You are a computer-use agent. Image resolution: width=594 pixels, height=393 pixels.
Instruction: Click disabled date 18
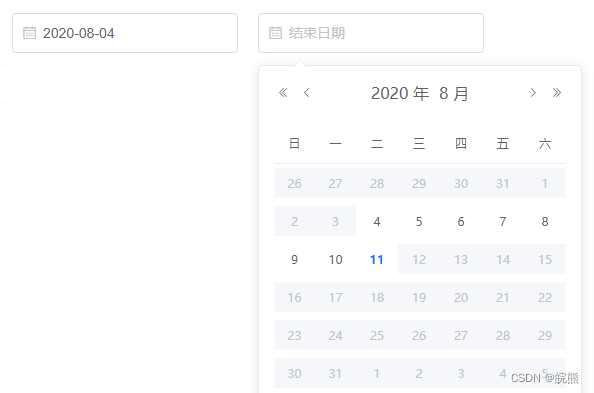[377, 297]
